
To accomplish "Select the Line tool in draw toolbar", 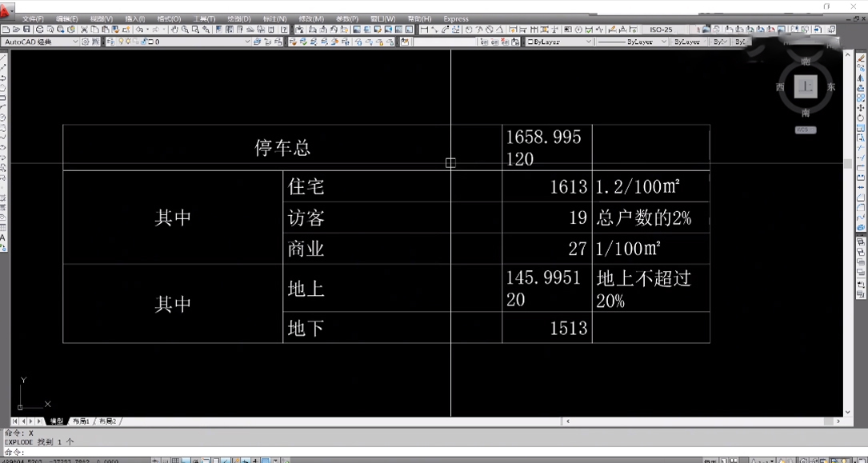I will (3, 57).
